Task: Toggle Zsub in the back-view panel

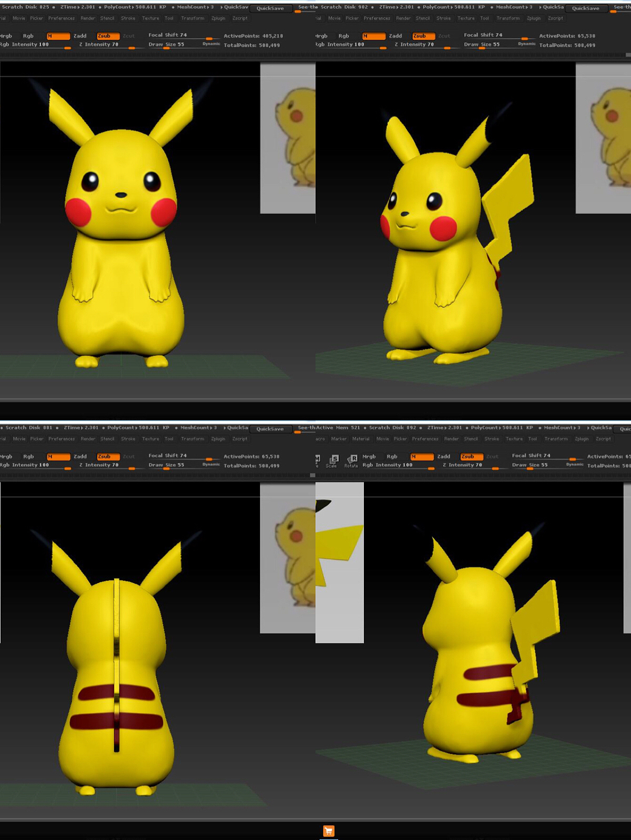Action: [108, 456]
